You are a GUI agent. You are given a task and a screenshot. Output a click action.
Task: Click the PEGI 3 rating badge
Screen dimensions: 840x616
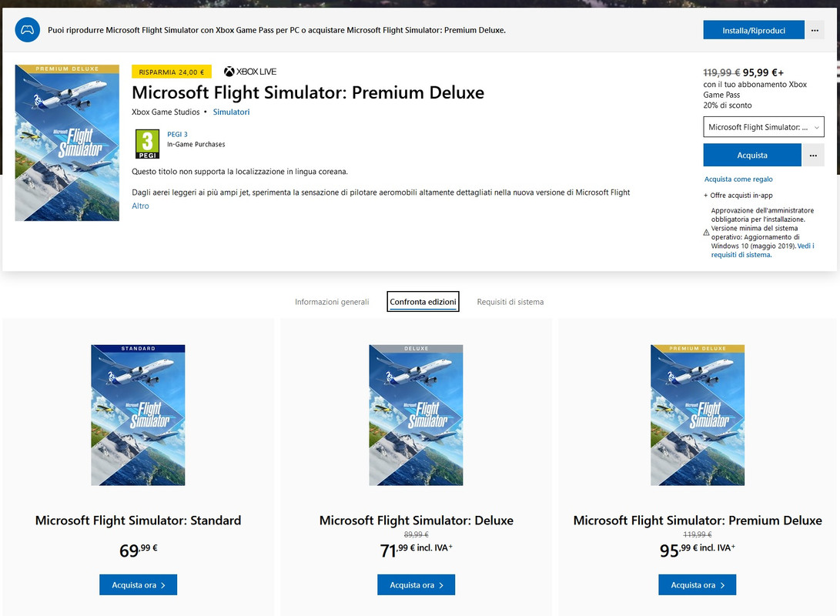pyautogui.click(x=147, y=144)
